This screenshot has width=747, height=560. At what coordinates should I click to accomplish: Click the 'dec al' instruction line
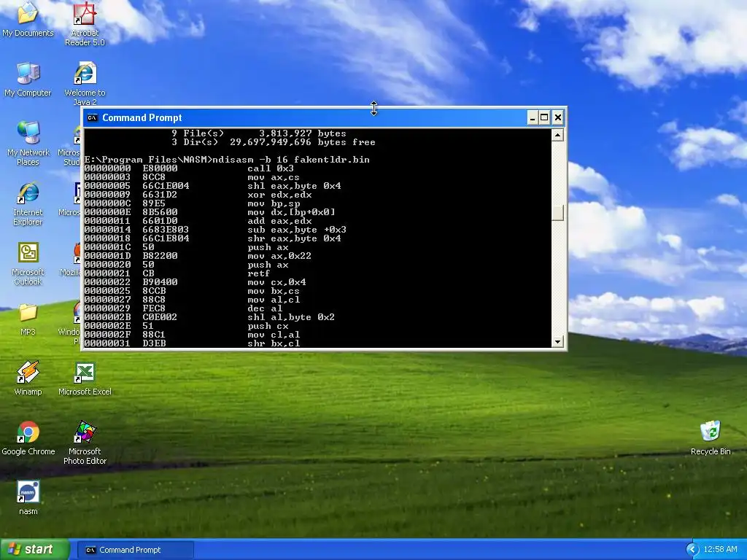(x=183, y=308)
